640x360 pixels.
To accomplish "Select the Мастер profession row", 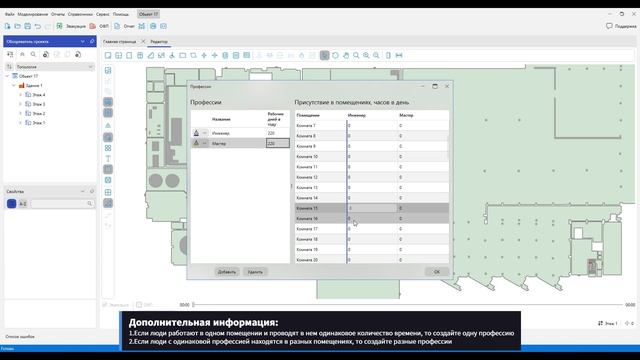I will (x=240, y=143).
